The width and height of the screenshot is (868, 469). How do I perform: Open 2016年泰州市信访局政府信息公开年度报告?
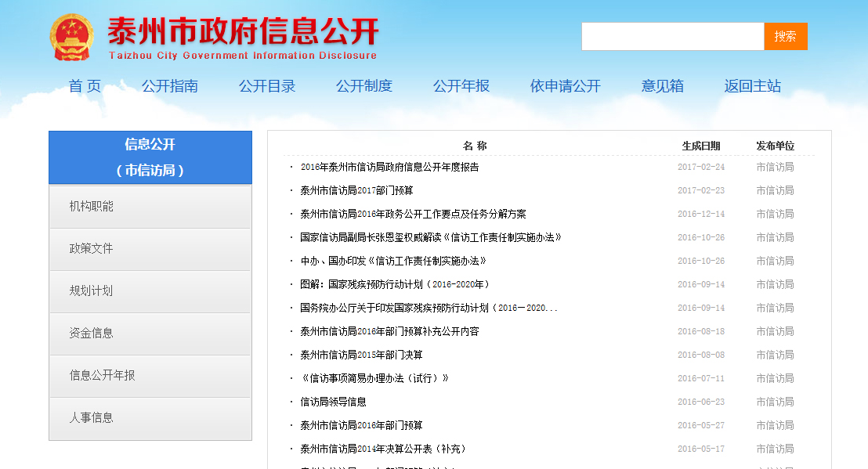[x=389, y=167]
